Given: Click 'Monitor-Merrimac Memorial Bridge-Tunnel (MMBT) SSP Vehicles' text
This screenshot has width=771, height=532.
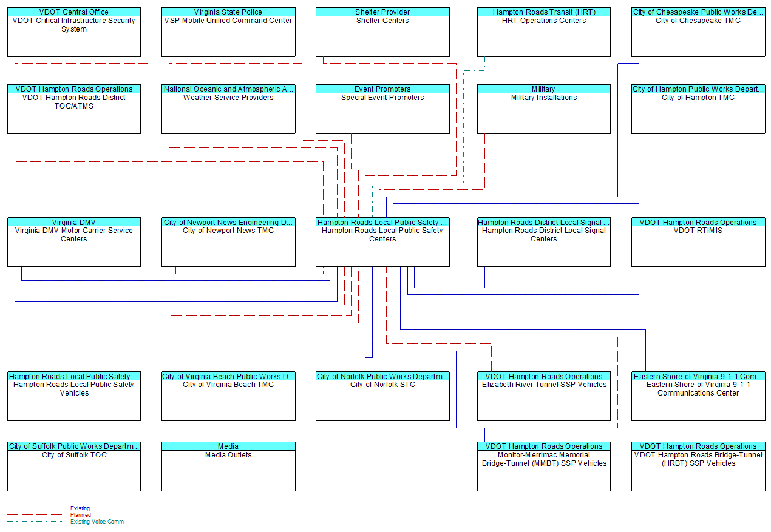Looking at the screenshot, I should [x=544, y=459].
